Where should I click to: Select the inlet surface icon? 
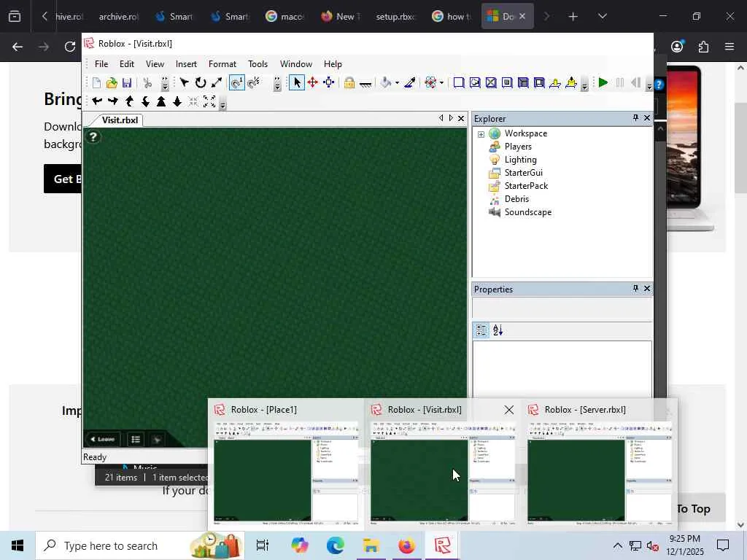[x=508, y=83]
